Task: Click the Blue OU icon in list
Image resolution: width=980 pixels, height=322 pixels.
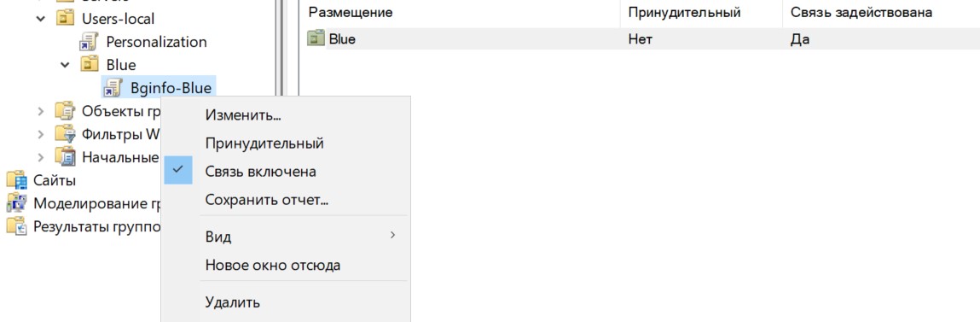Action: (x=316, y=38)
